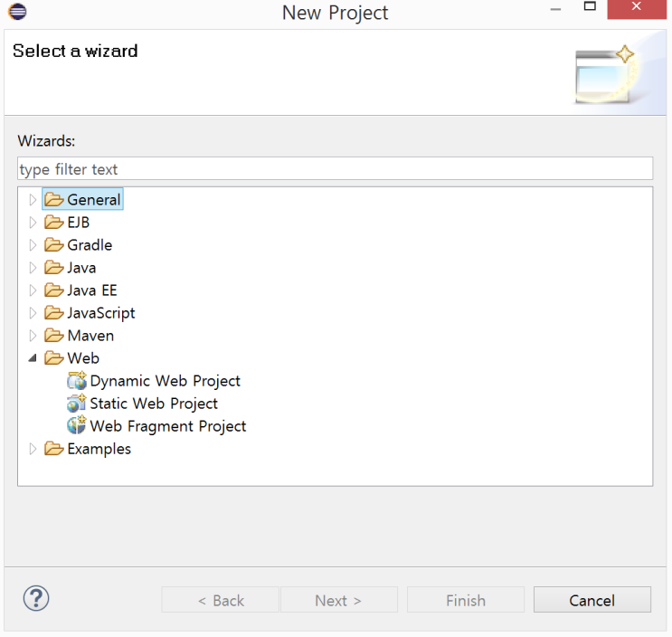Click the Static Web Project icon
The width and height of the screenshot is (672, 637).
click(77, 404)
